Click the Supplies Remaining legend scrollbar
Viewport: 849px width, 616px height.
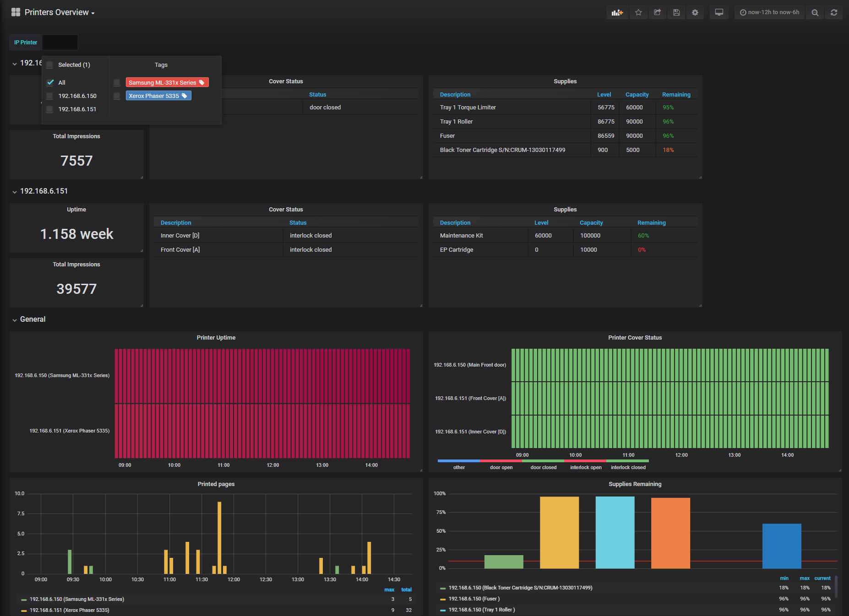[x=836, y=587]
